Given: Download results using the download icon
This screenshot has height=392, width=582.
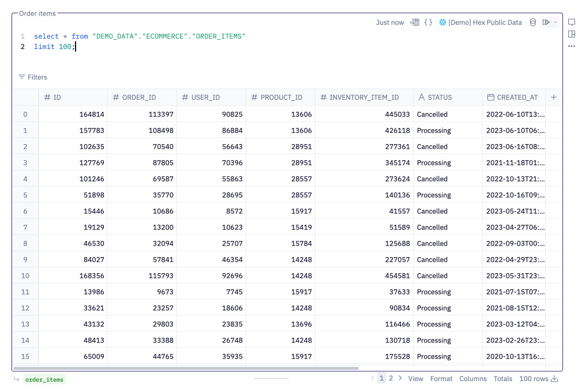Looking at the screenshot, I should 554,379.
